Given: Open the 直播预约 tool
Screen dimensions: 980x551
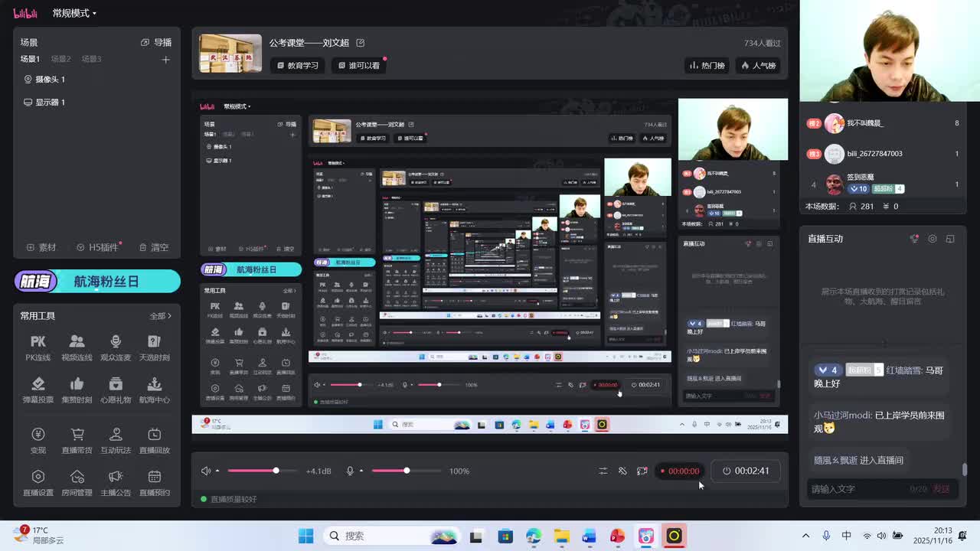Looking at the screenshot, I should point(154,483).
